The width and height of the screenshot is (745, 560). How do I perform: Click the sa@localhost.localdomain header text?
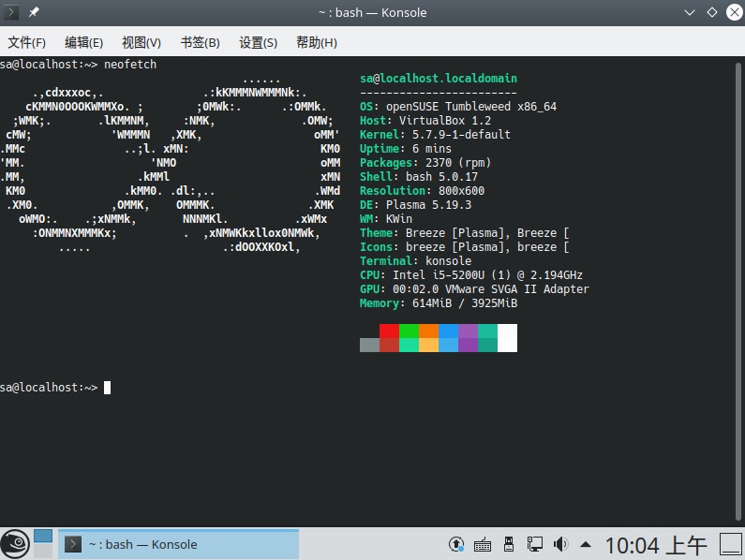pos(439,79)
